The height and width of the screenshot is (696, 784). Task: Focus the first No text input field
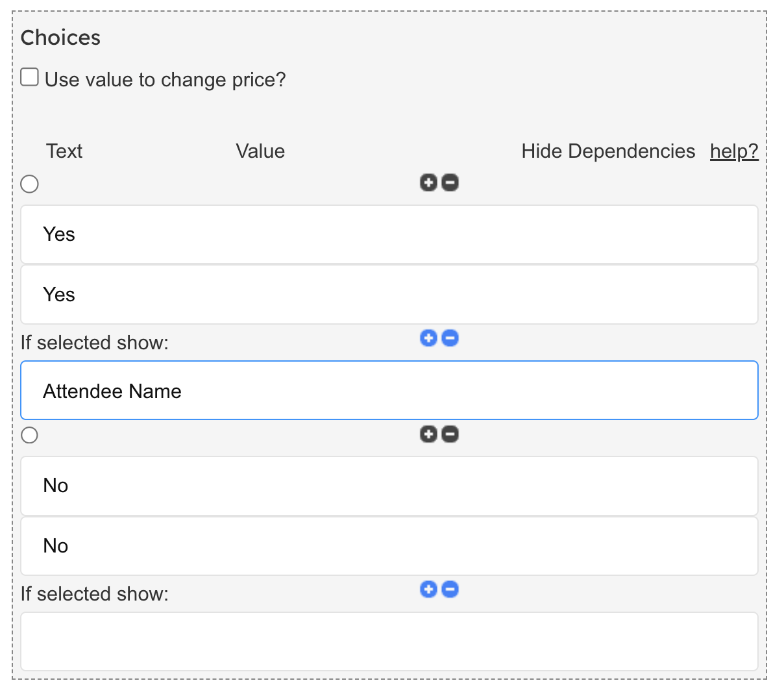(389, 486)
